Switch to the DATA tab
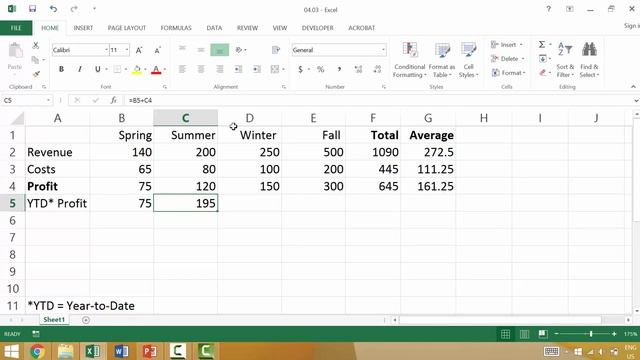The width and height of the screenshot is (640, 360). coord(214,28)
